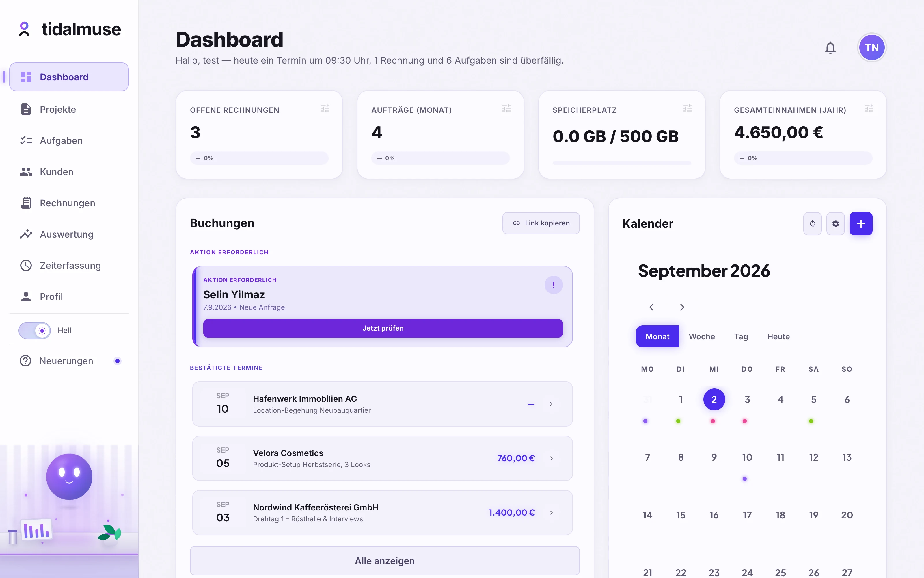Open the TN user avatar menu
Image resolution: width=924 pixels, height=578 pixels.
[x=872, y=48]
